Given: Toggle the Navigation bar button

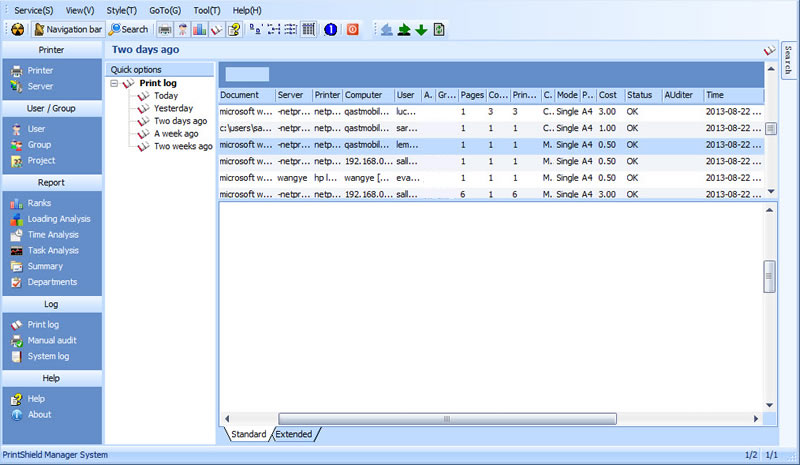Looking at the screenshot, I should tap(68, 30).
